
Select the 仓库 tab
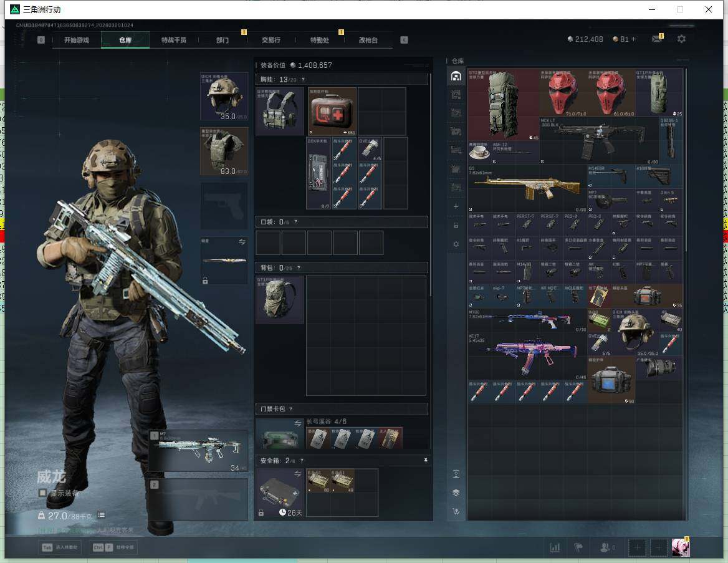tap(125, 40)
